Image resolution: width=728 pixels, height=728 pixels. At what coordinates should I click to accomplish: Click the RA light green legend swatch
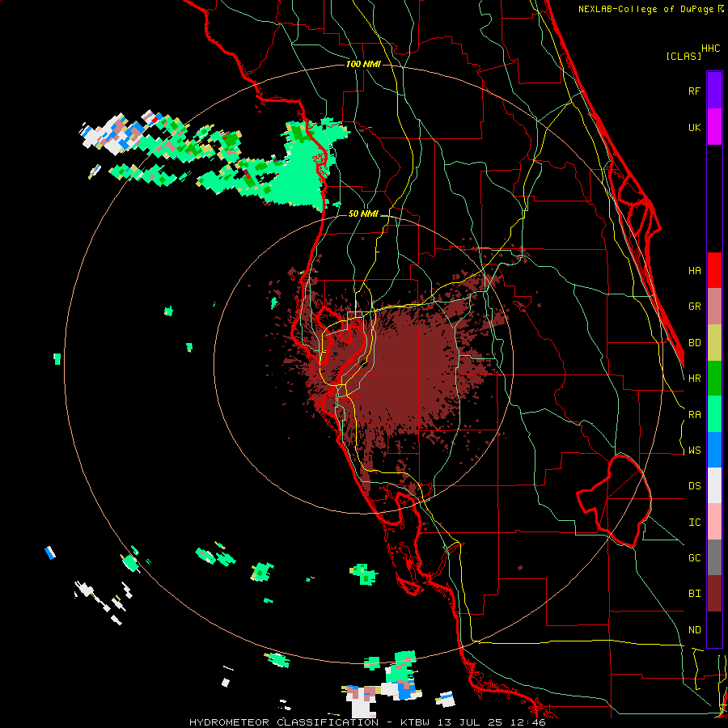click(714, 414)
